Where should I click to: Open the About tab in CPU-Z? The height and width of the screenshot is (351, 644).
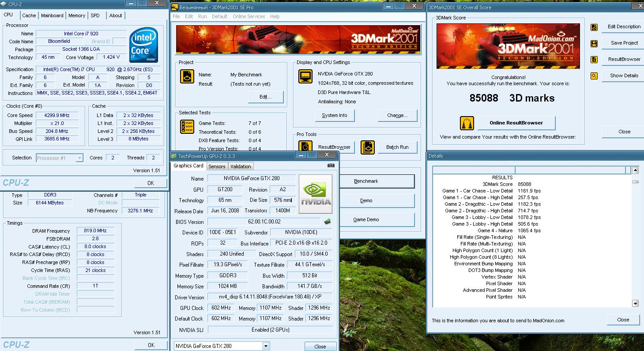116,15
